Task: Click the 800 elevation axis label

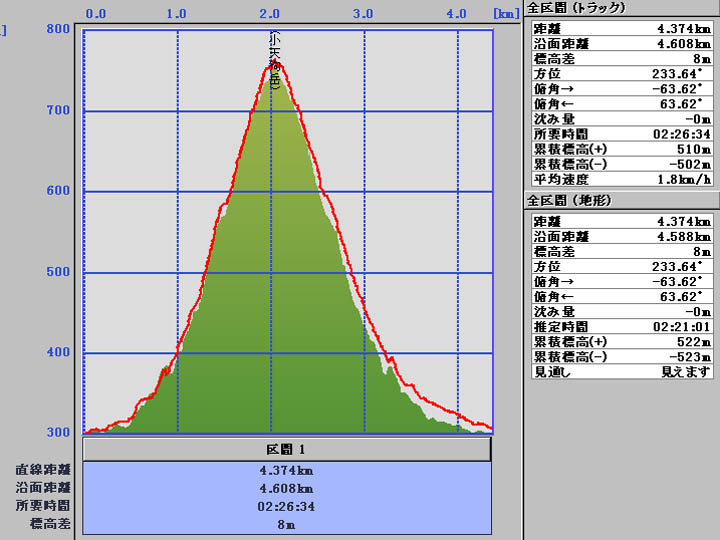Action: tap(56, 29)
